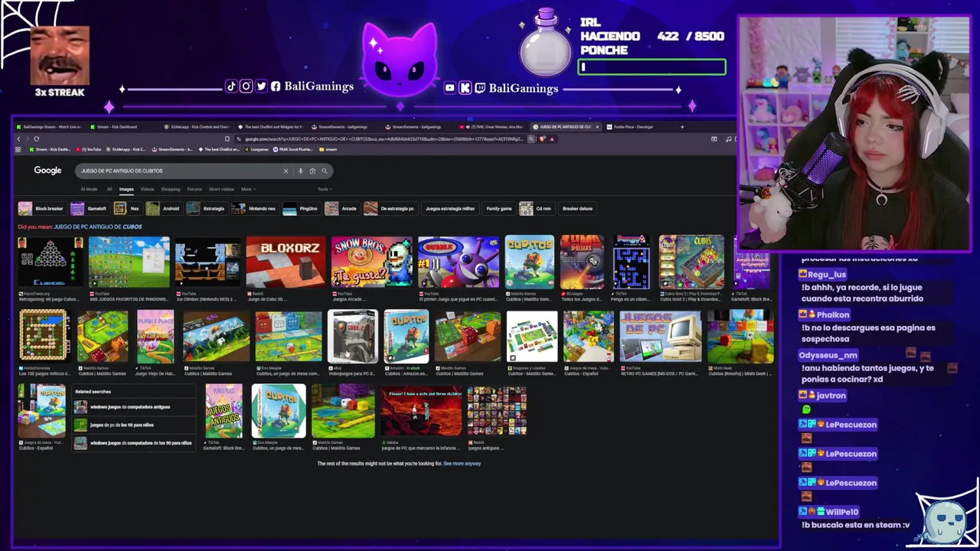Select the Pingüino filter chip
The width and height of the screenshot is (980, 551).
pyautogui.click(x=301, y=208)
